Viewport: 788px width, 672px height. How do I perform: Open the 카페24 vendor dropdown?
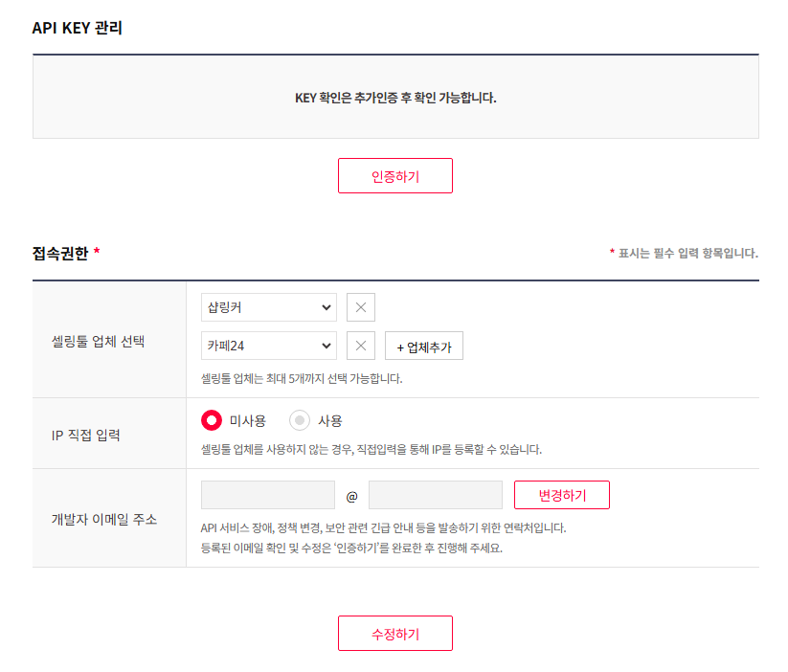point(268,346)
